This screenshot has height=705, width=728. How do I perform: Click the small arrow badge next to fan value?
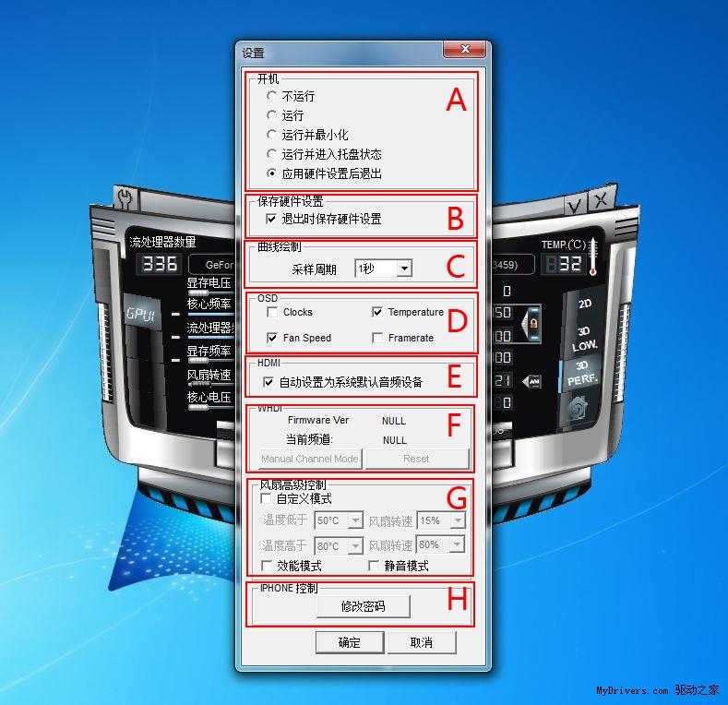click(x=531, y=380)
